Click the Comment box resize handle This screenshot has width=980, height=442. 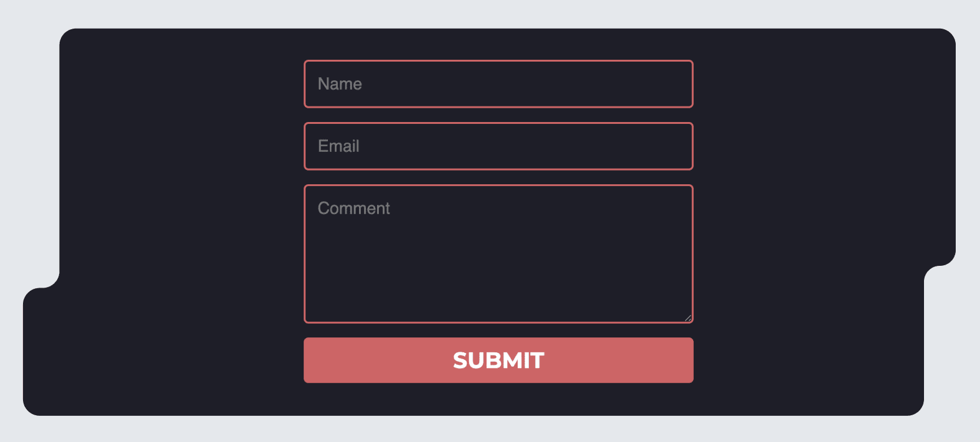688,318
